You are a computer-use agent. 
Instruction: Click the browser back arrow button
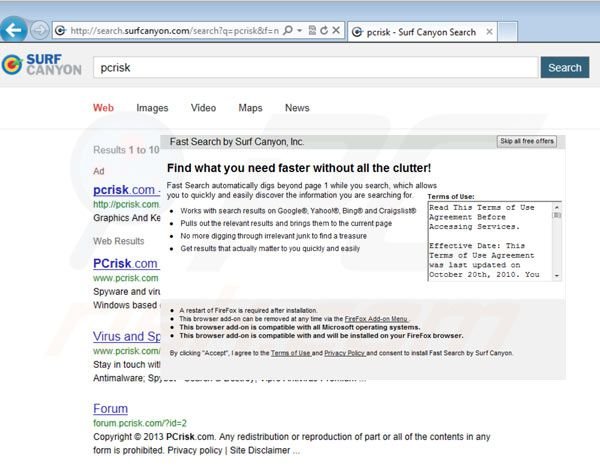(x=14, y=30)
